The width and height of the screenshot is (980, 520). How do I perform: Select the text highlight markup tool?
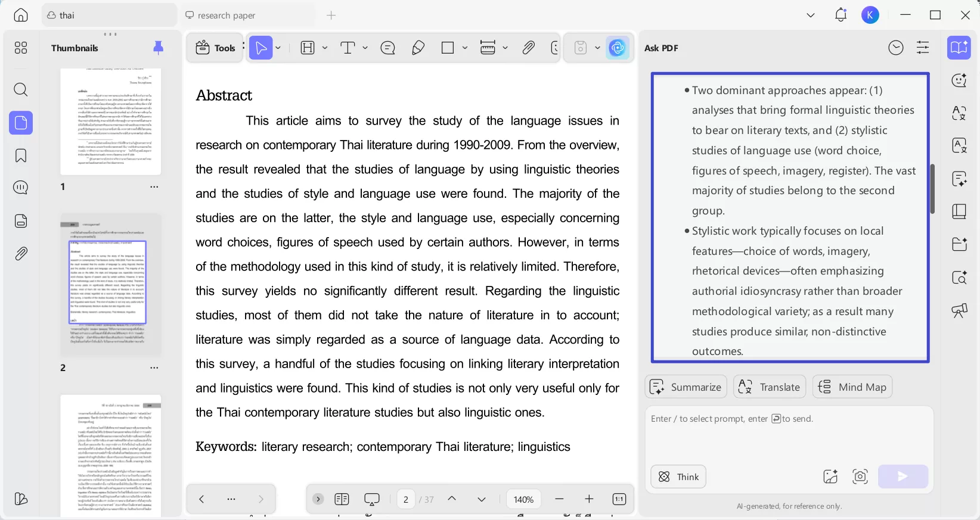(308, 48)
